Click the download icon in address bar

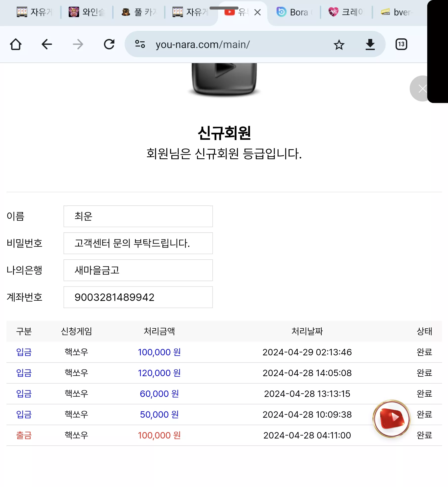point(370,45)
